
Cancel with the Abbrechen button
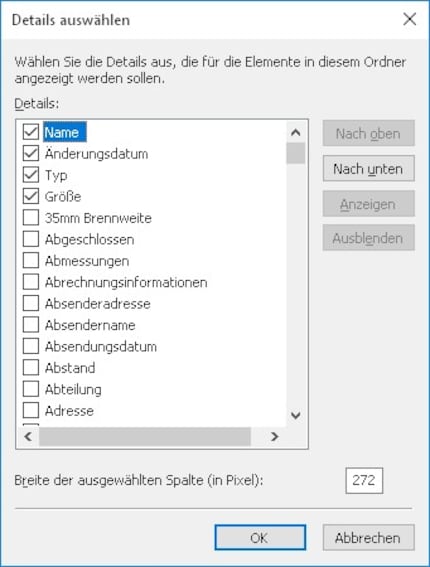click(x=369, y=538)
